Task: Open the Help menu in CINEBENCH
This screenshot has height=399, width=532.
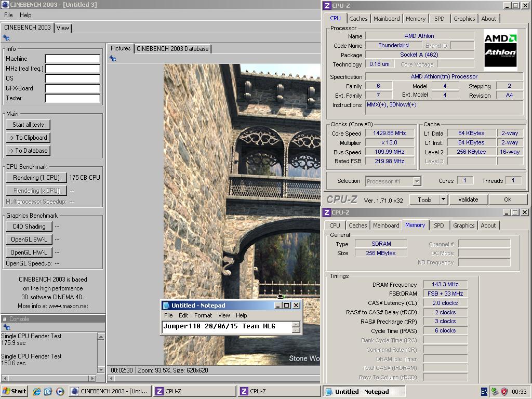Action: [x=25, y=15]
